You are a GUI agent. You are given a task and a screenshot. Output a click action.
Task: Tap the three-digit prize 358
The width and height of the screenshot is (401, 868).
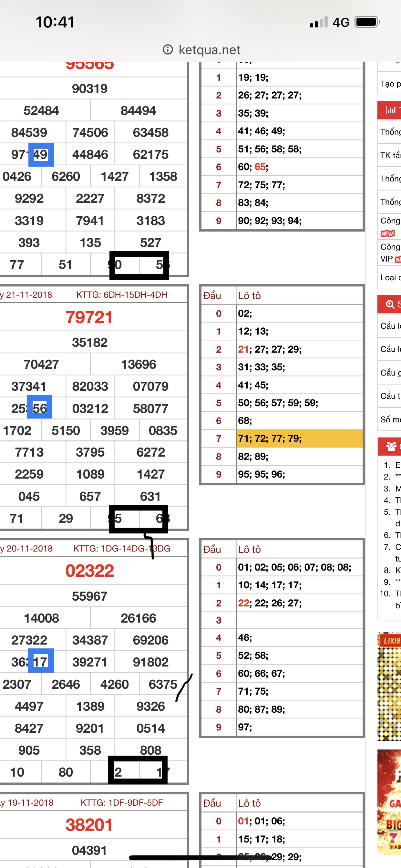90,750
